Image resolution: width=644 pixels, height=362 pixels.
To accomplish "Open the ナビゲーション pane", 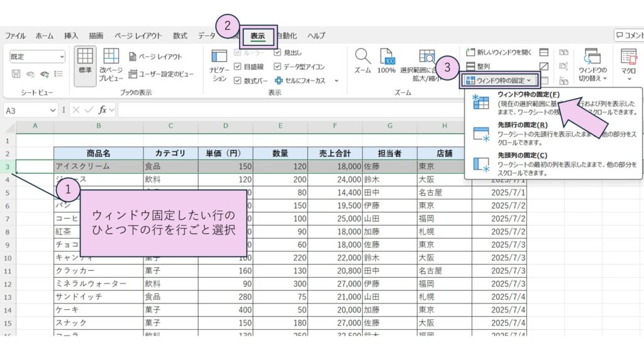I will [219, 66].
